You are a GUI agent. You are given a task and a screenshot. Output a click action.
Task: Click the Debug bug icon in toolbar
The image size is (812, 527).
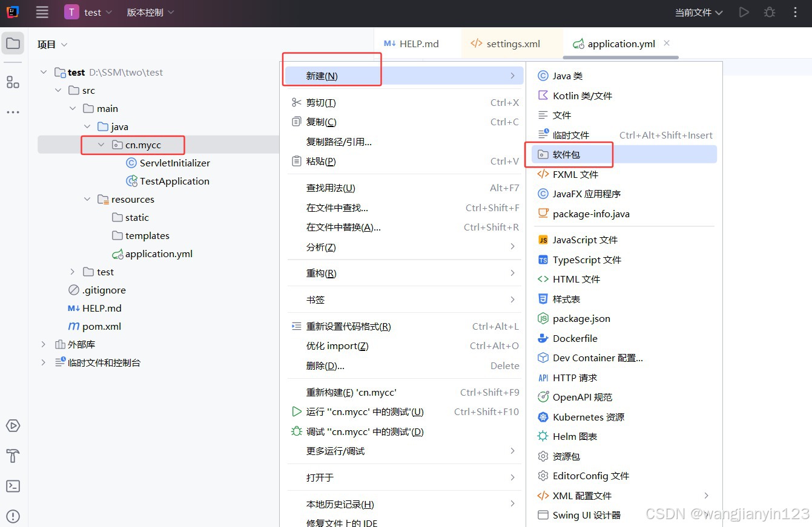tap(770, 12)
